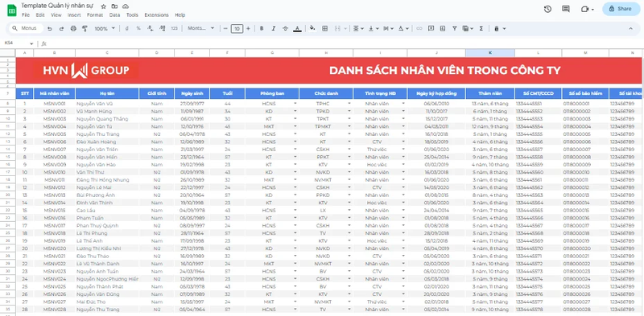Open the borders tool
The width and height of the screenshot is (644, 316).
click(x=325, y=29)
